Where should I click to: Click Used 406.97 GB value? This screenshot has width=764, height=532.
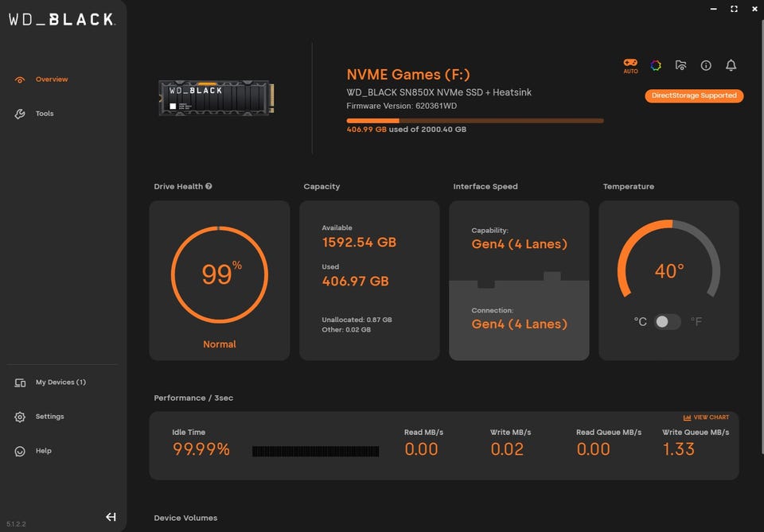[x=355, y=282]
